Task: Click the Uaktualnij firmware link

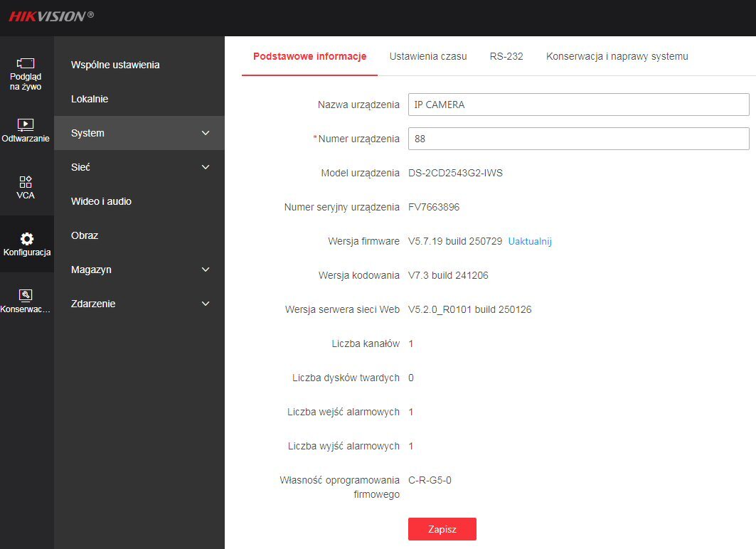Action: coord(530,242)
